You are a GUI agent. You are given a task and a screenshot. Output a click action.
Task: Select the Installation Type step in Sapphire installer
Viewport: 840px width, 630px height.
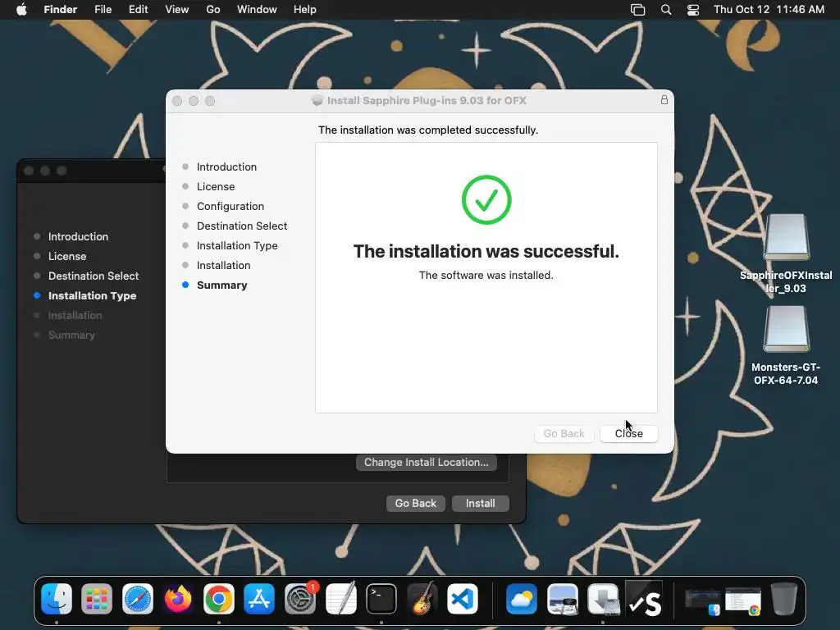tap(237, 245)
